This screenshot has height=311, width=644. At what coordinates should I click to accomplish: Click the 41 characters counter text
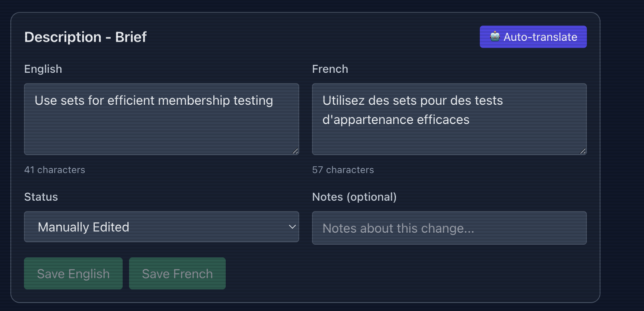(55, 170)
